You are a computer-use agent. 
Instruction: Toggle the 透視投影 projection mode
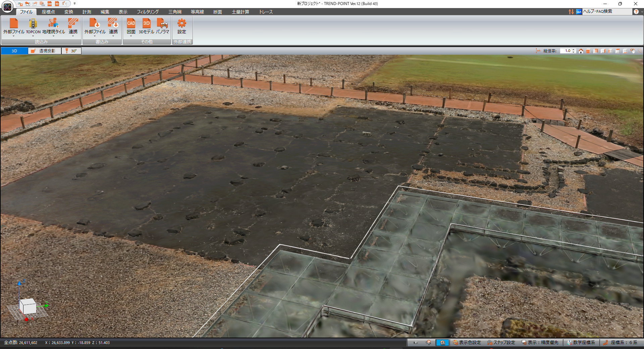point(44,51)
